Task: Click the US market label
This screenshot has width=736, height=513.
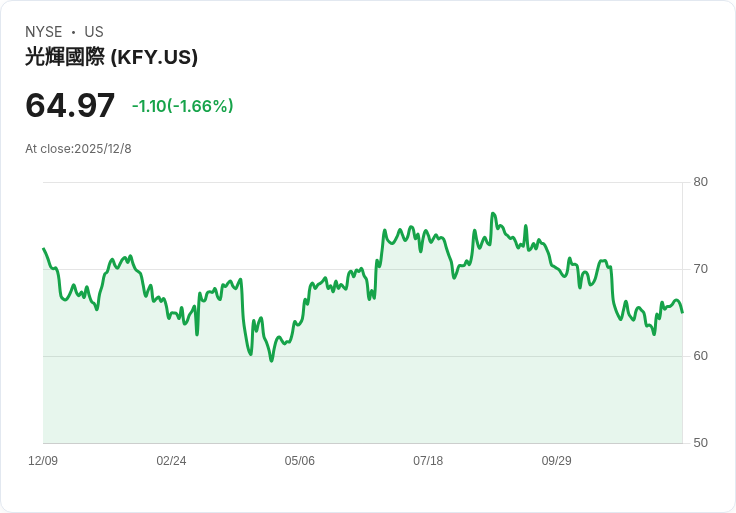Action: (94, 32)
